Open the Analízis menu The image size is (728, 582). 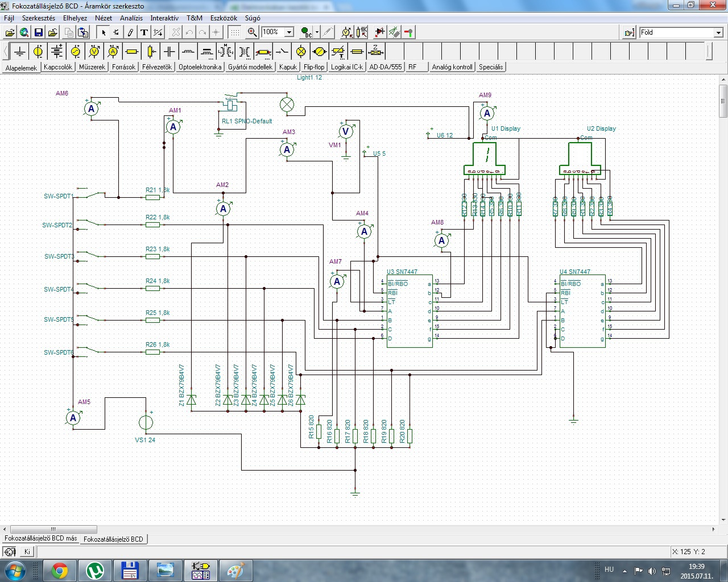click(131, 18)
